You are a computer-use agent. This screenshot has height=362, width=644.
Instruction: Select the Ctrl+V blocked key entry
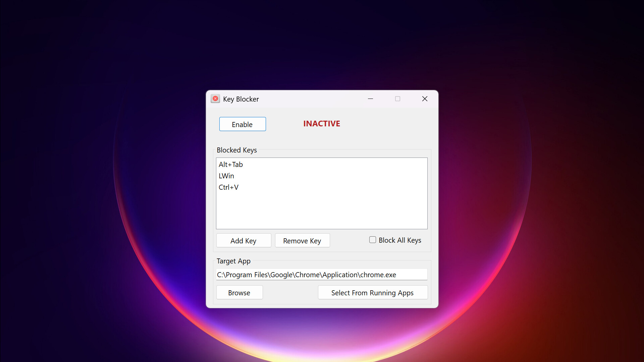click(x=228, y=187)
